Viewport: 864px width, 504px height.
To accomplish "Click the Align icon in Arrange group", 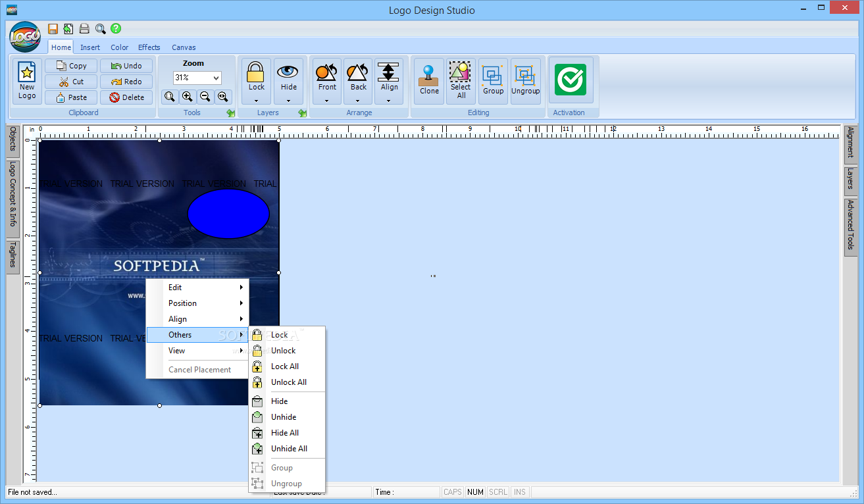I will 389,72.
